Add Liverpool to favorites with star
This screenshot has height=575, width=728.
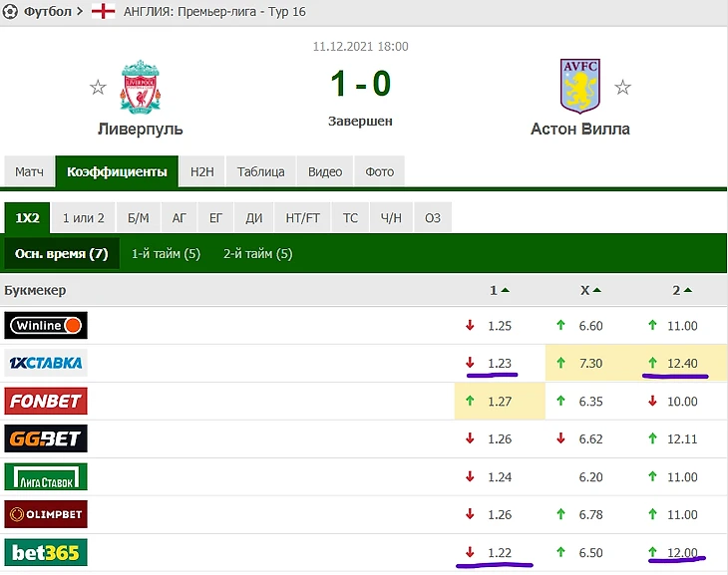click(x=98, y=88)
